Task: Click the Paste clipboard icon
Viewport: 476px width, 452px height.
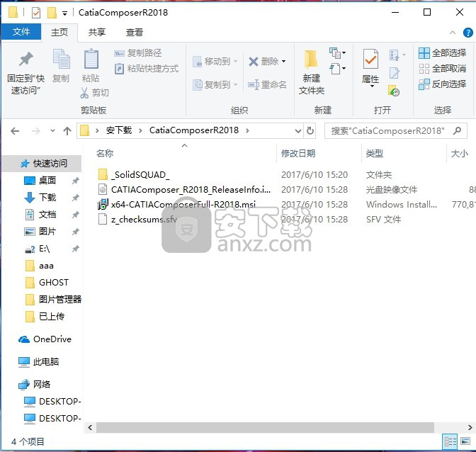Action: click(91, 59)
